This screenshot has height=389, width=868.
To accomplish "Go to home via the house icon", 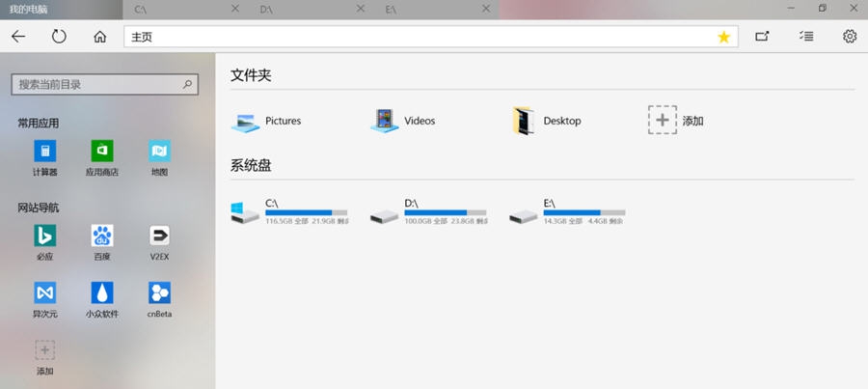I will tap(99, 37).
